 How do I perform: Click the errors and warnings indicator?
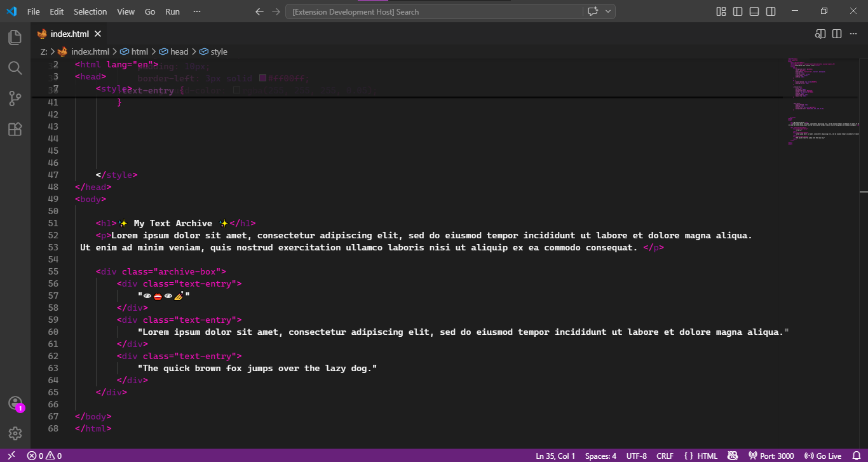[x=44, y=456]
